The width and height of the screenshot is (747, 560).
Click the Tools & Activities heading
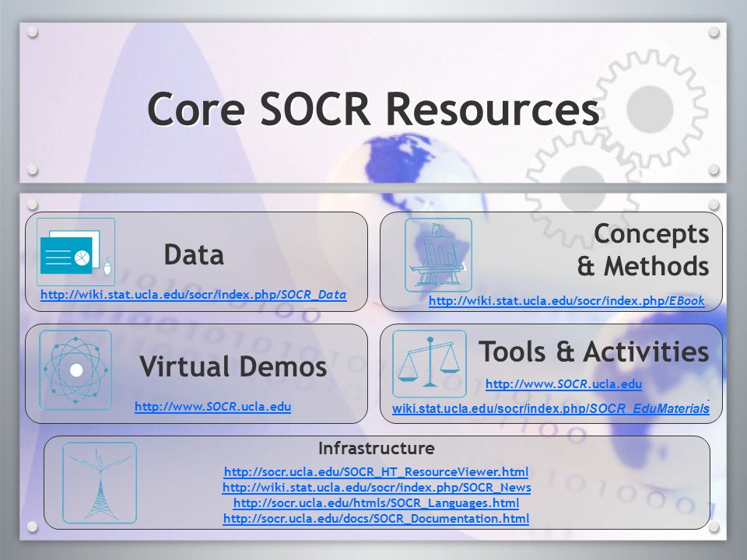(594, 352)
